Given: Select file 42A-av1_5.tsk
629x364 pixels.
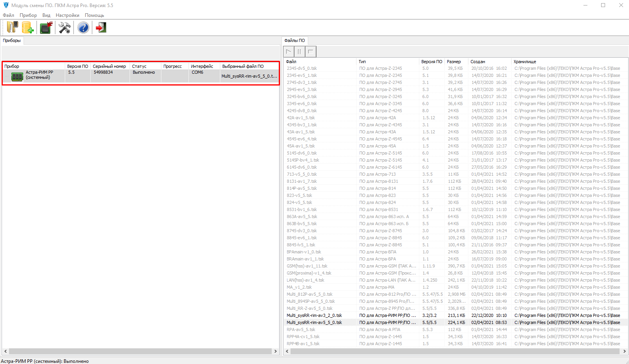Looking at the screenshot, I should pos(301,118).
